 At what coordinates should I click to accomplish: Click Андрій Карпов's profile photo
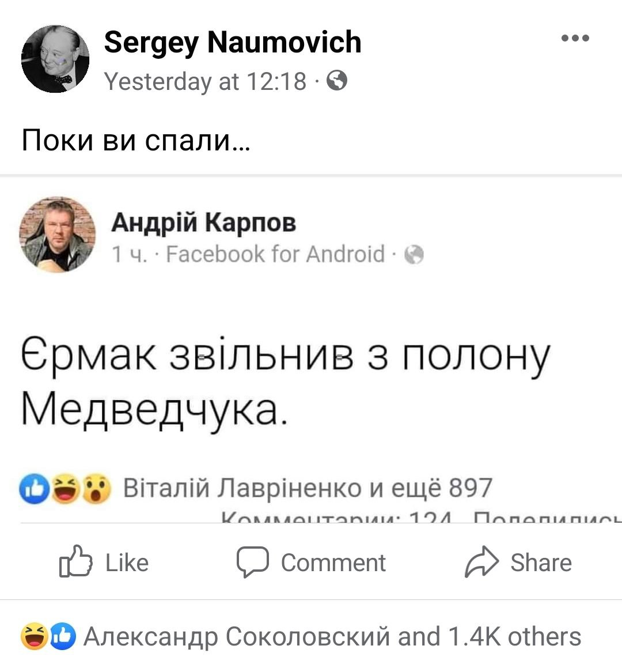[x=58, y=235]
